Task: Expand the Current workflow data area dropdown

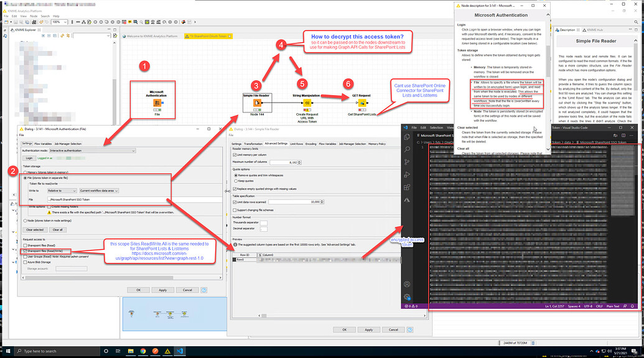Action: [116, 191]
